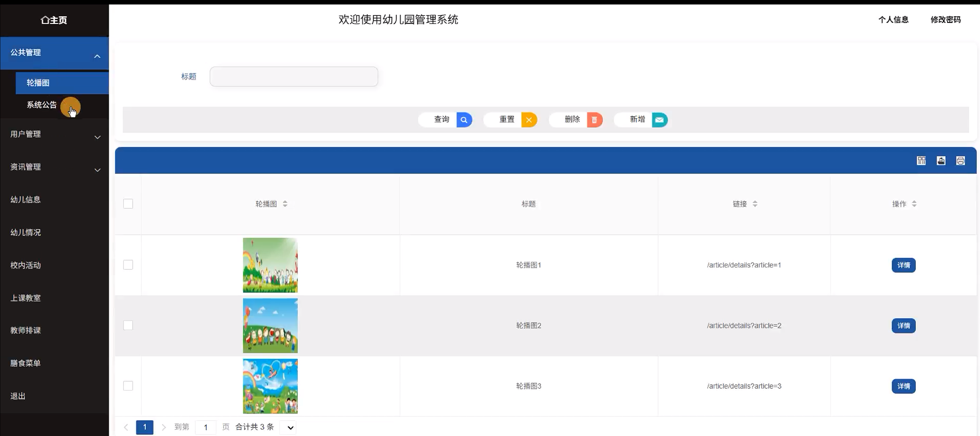Click the table export icon
Screen dimensions: 980x436
point(941,161)
